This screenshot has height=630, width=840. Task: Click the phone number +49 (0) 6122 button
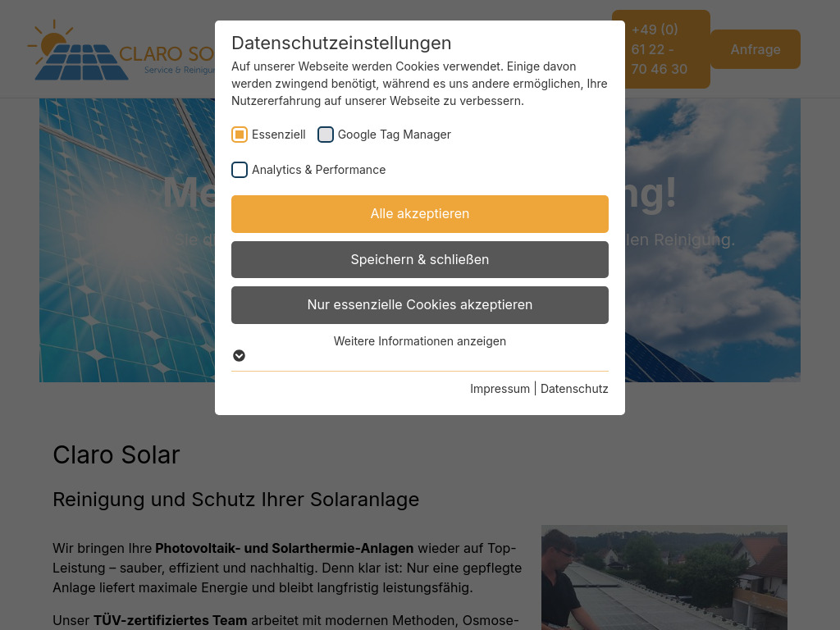(x=660, y=49)
